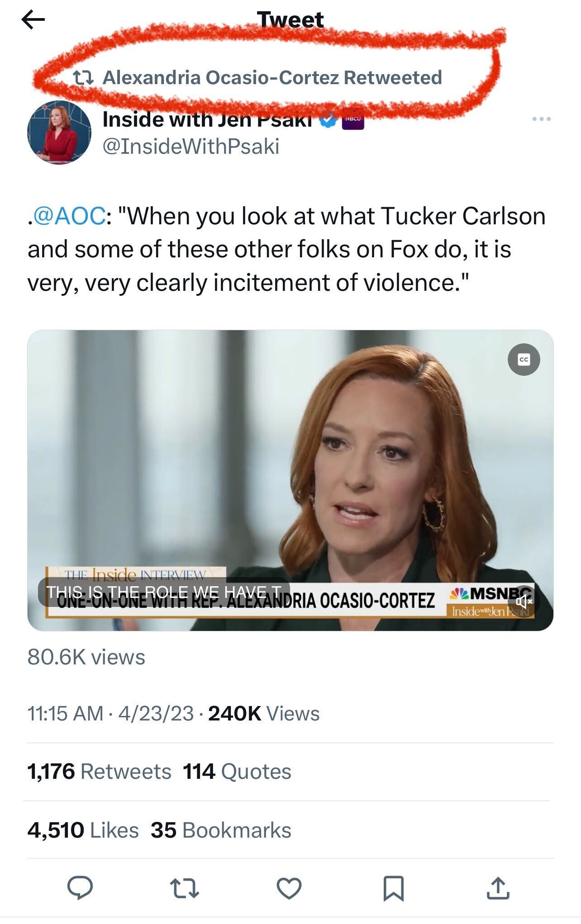Unmute the video with speaker icon
The image size is (581, 924).
pyautogui.click(x=524, y=601)
